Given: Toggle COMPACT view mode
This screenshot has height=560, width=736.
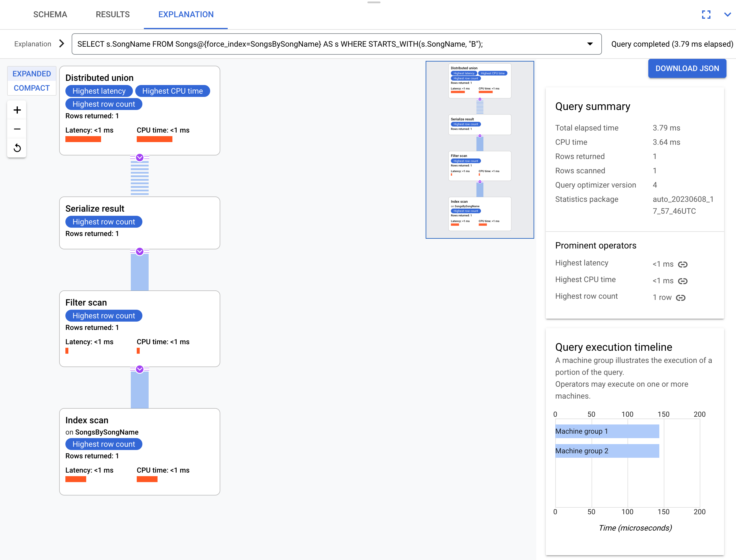Looking at the screenshot, I should (31, 88).
